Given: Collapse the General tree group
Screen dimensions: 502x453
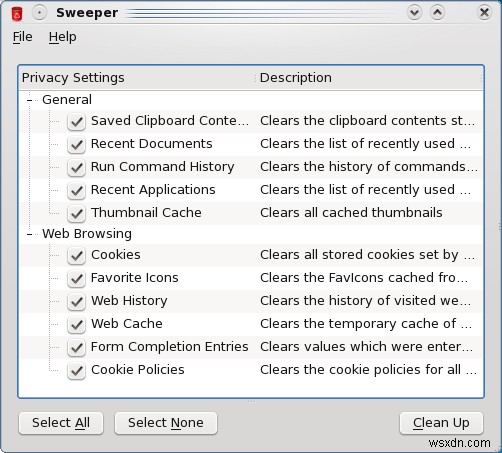Looking at the screenshot, I should (x=30, y=100).
